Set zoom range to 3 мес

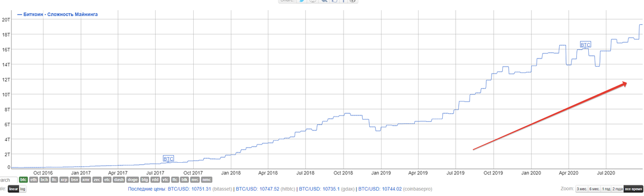[x=581, y=189]
